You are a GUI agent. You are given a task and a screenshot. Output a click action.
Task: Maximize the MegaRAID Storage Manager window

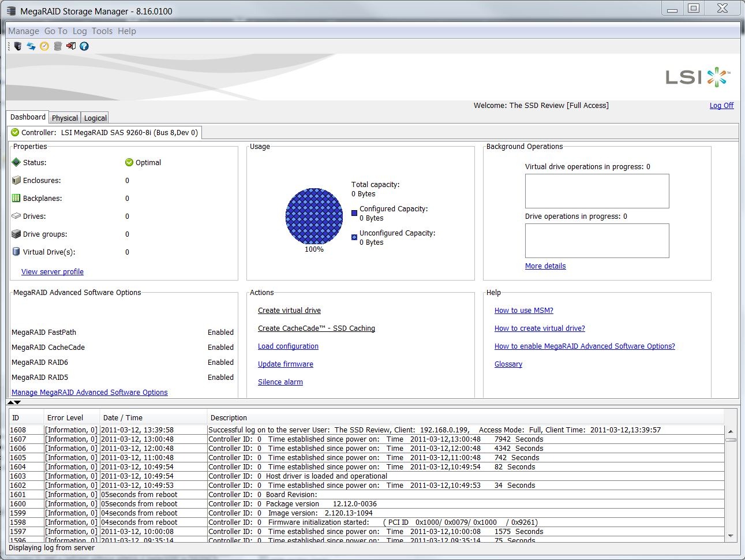pyautogui.click(x=694, y=8)
